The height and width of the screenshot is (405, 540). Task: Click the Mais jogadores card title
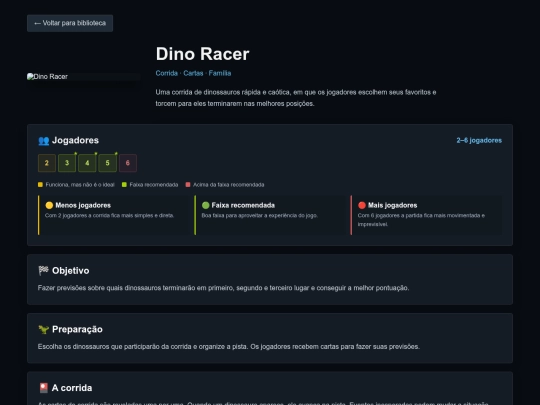click(x=393, y=205)
